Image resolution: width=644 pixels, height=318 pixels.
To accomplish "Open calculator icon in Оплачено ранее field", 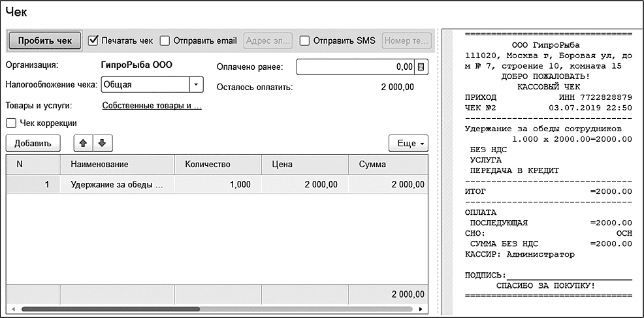I will (x=421, y=67).
